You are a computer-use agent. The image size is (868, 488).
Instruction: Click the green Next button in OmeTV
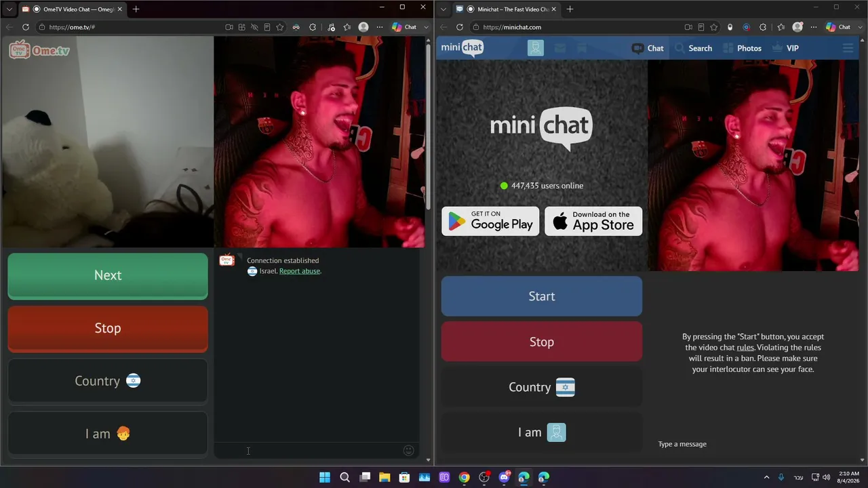[108, 276]
